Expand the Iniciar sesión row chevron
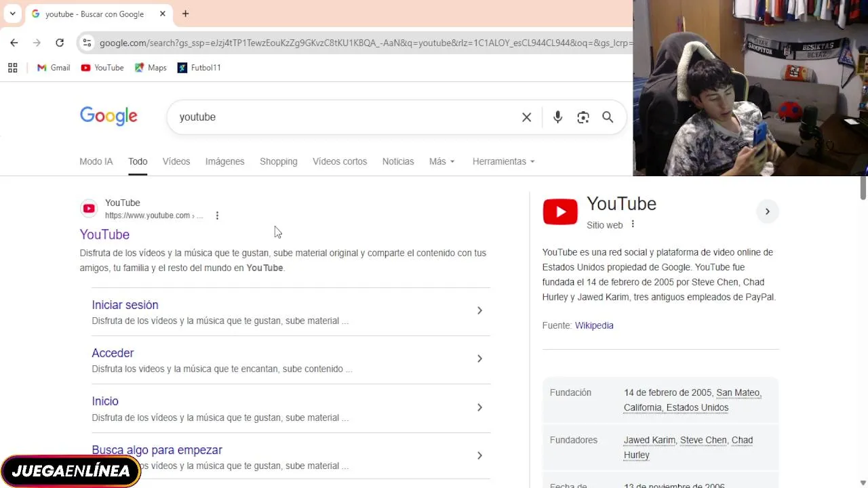 tap(479, 310)
